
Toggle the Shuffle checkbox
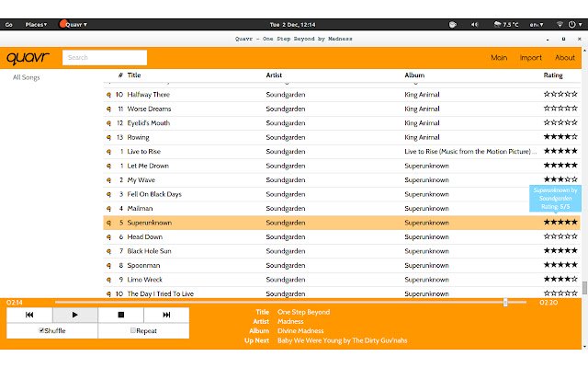pyautogui.click(x=41, y=330)
